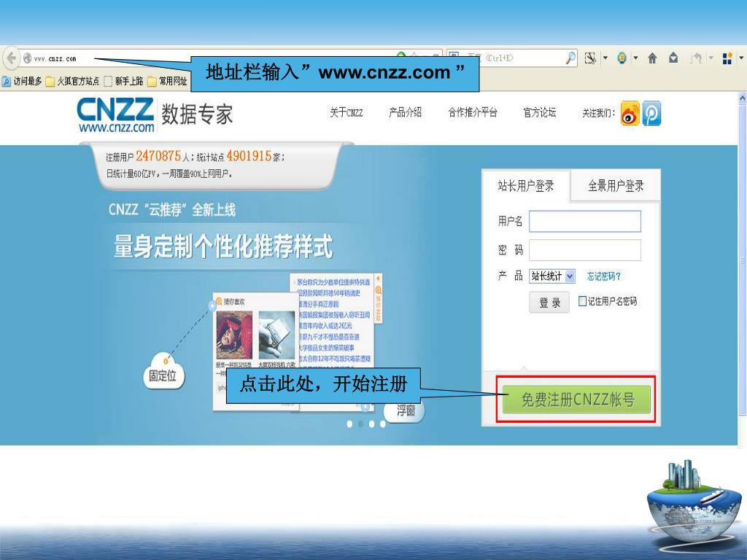747x560 pixels.
Task: Select the first banner carousel dot
Action: pos(349,424)
